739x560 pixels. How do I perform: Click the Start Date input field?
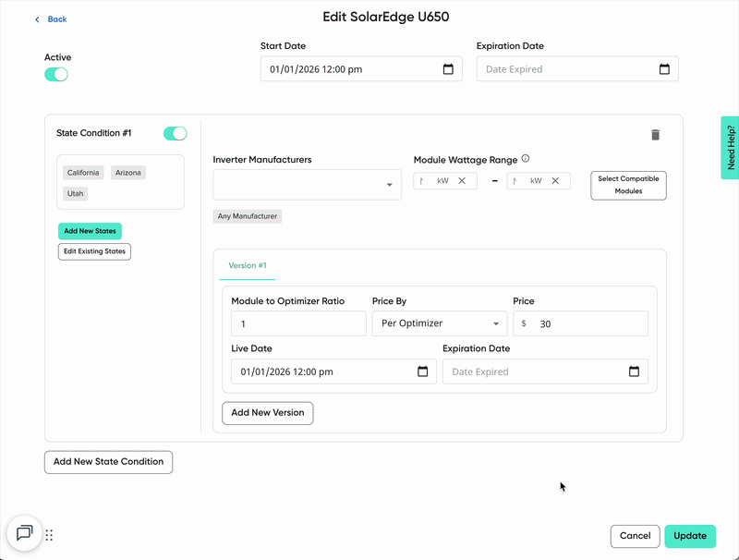point(361,69)
